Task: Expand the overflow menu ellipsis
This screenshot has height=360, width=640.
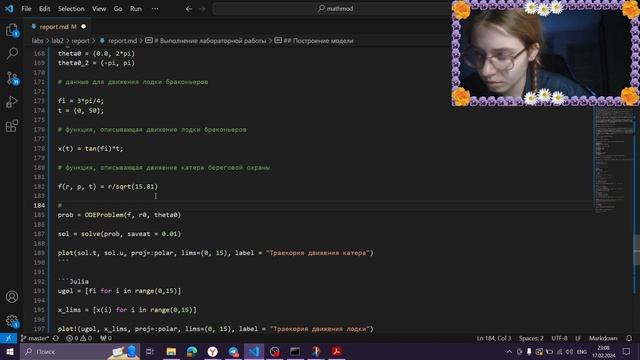Action: [155, 9]
